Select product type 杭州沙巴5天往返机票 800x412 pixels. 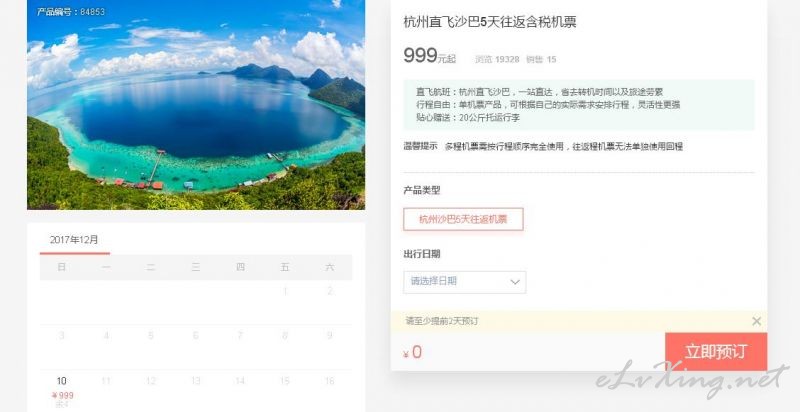(463, 219)
